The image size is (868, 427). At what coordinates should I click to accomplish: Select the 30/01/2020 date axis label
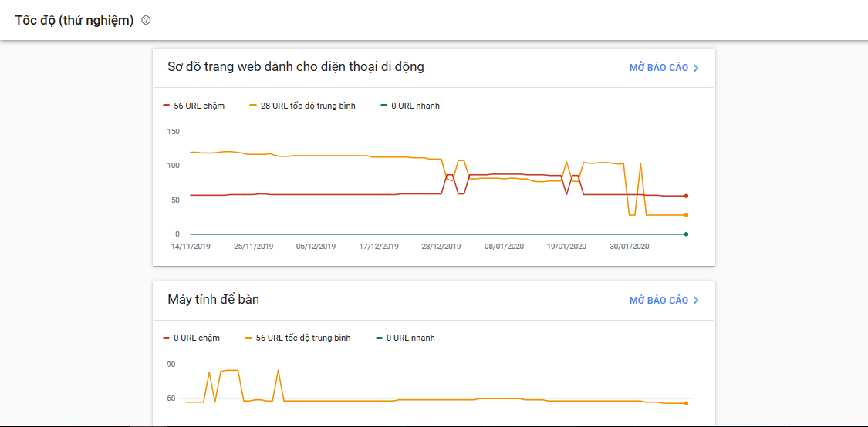tap(630, 247)
